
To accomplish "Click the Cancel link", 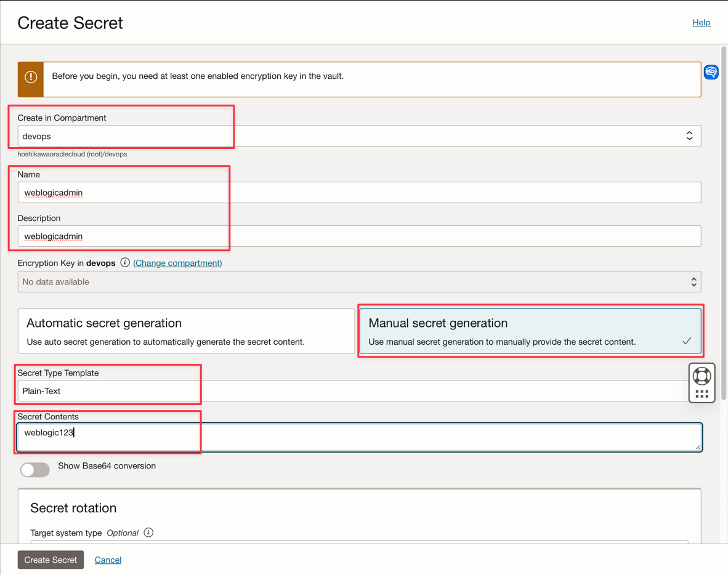I will 108,560.
